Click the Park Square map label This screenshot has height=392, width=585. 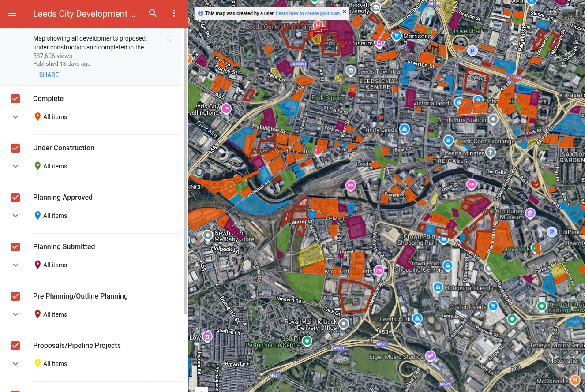(328, 97)
